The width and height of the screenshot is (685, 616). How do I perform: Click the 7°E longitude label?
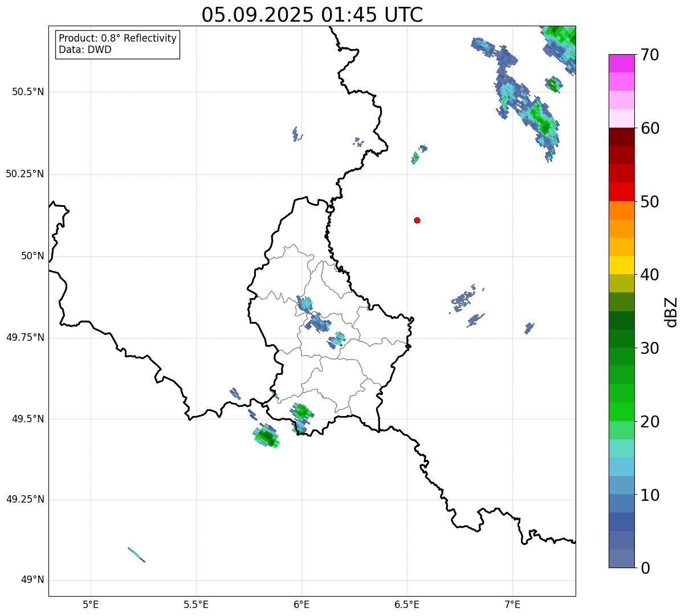coord(512,604)
